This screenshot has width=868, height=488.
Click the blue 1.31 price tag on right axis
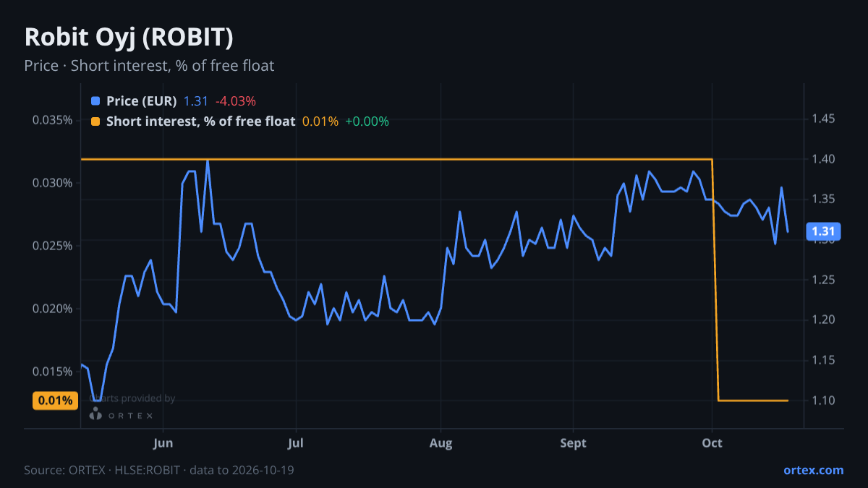823,231
